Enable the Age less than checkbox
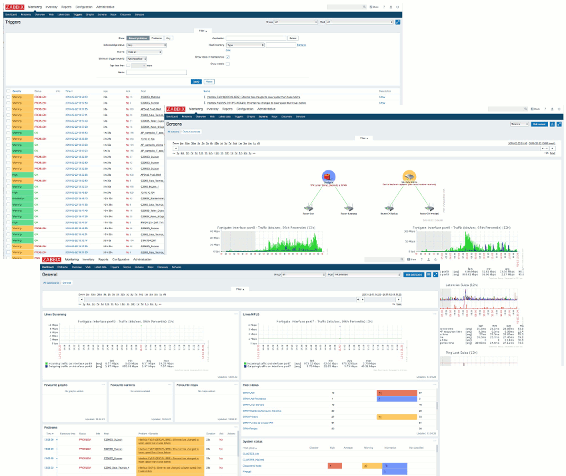566x476 pixels. 128,66
